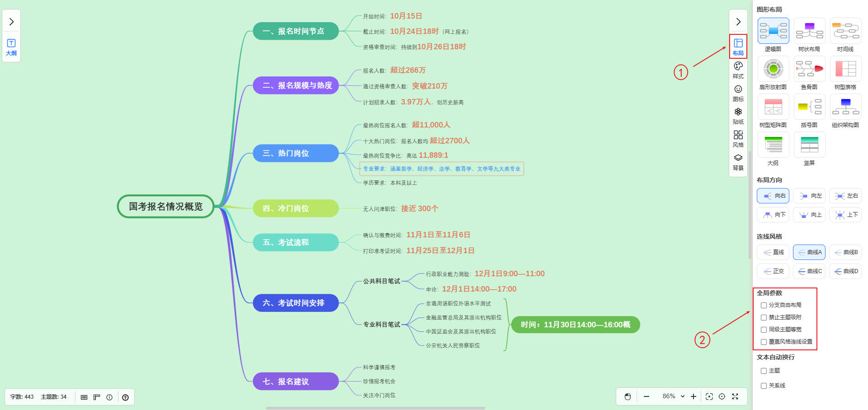Select the 鱼骨图 fishbone layout icon
Image resolution: width=868 pixels, height=410 pixels.
coord(809,69)
